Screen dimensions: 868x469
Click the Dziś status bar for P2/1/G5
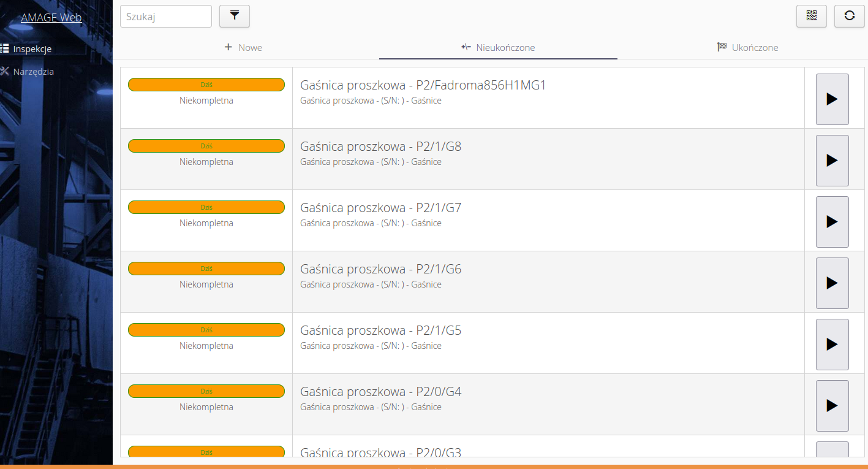pyautogui.click(x=206, y=330)
